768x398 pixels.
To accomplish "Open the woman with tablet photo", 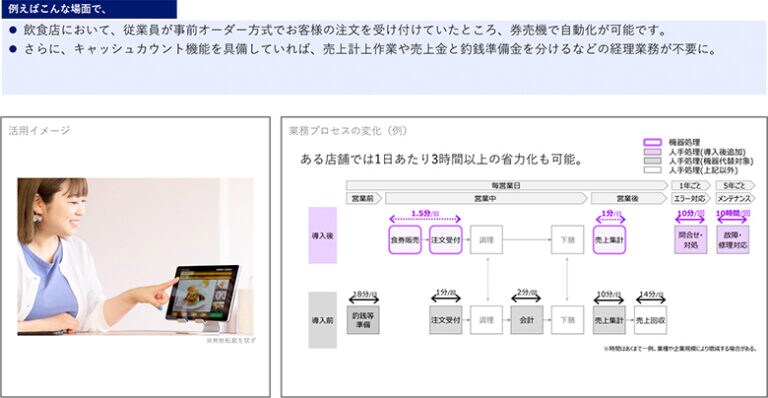I will [135, 257].
